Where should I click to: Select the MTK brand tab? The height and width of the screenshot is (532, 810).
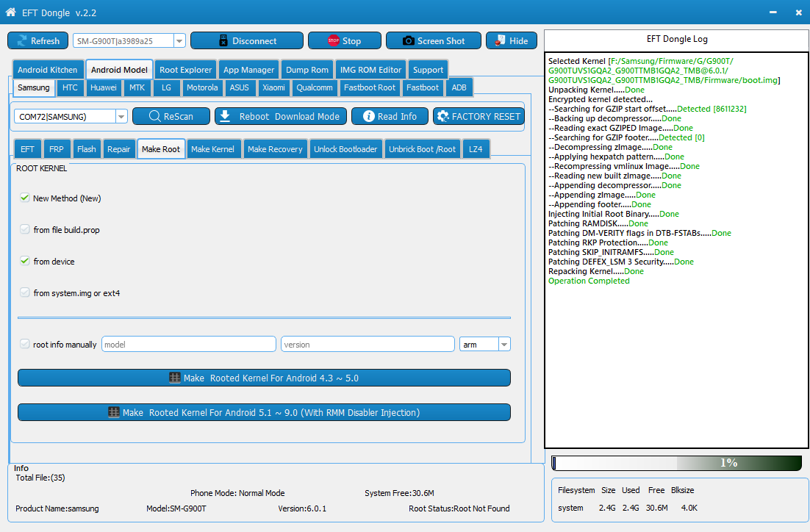(x=137, y=87)
